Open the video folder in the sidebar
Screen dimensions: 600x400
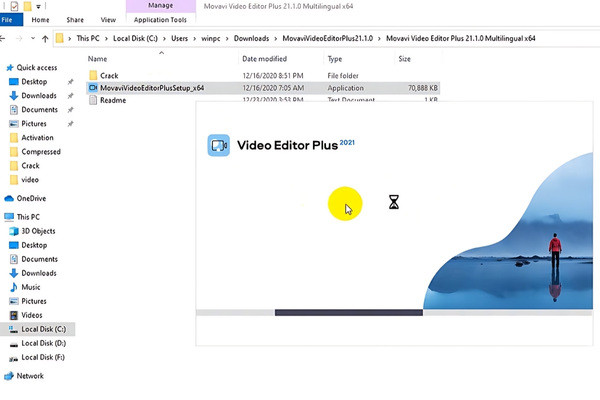coord(30,180)
